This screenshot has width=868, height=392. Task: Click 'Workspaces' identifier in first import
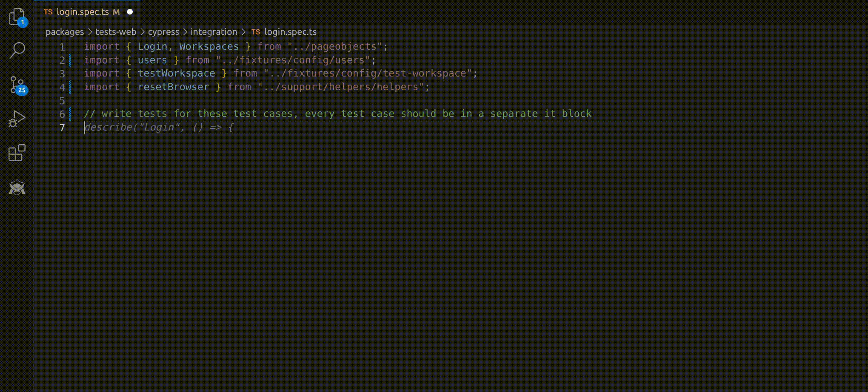209,46
